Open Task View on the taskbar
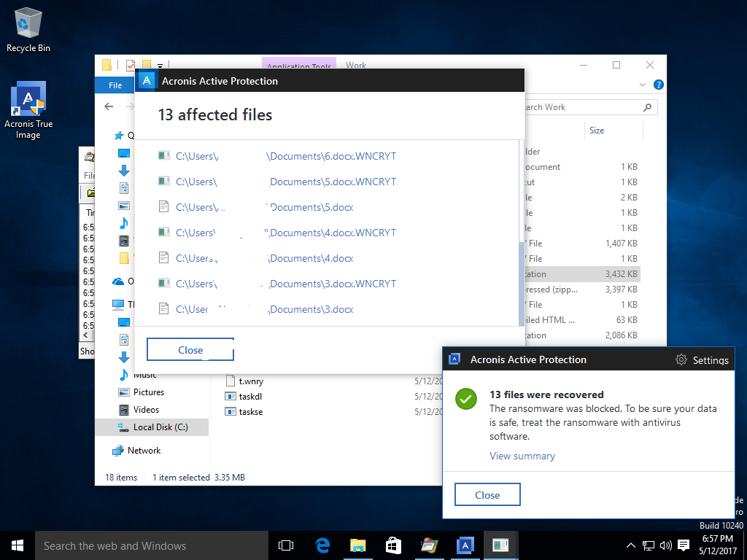 point(286,545)
